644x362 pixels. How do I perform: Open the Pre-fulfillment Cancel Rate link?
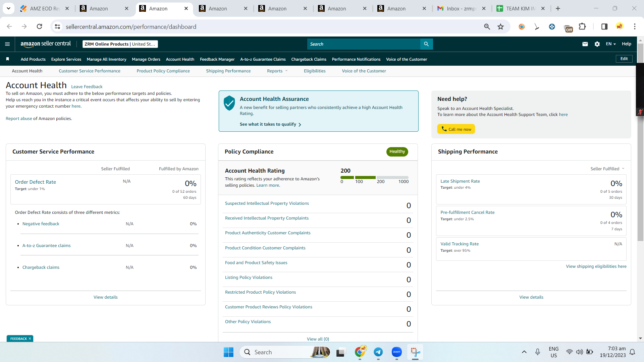point(468,213)
